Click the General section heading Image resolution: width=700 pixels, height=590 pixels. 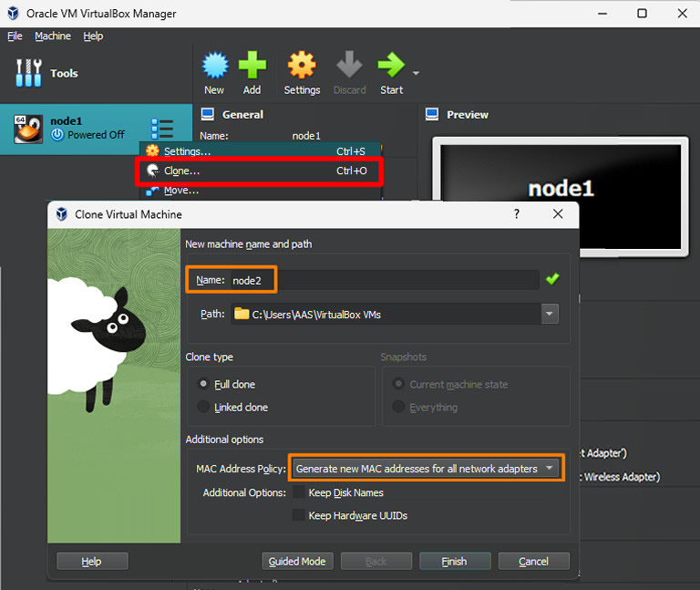[242, 115]
